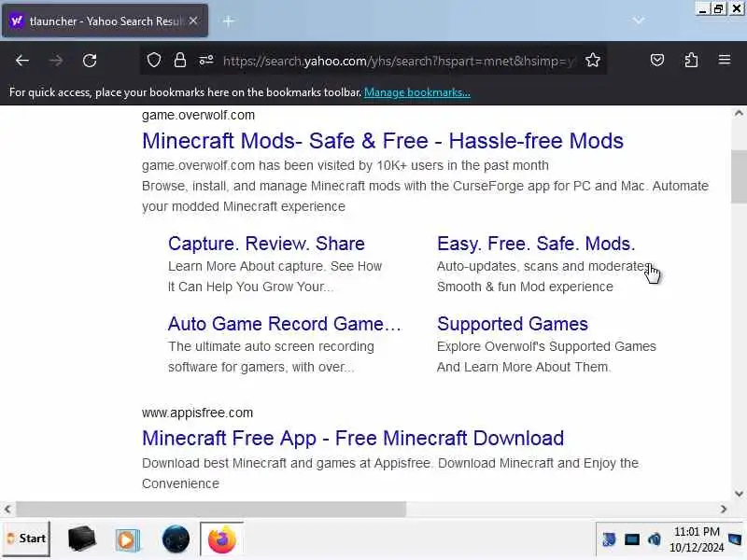Viewport: 747px width, 560px height.
Task: Click the vertical scrollbar down arrow
Action: tap(739, 494)
